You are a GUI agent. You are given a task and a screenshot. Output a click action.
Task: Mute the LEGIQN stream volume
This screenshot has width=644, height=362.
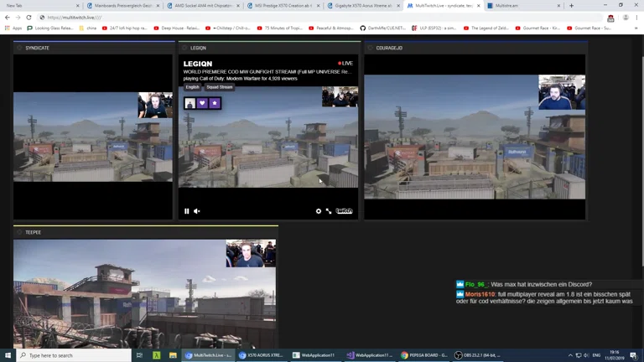[197, 211]
